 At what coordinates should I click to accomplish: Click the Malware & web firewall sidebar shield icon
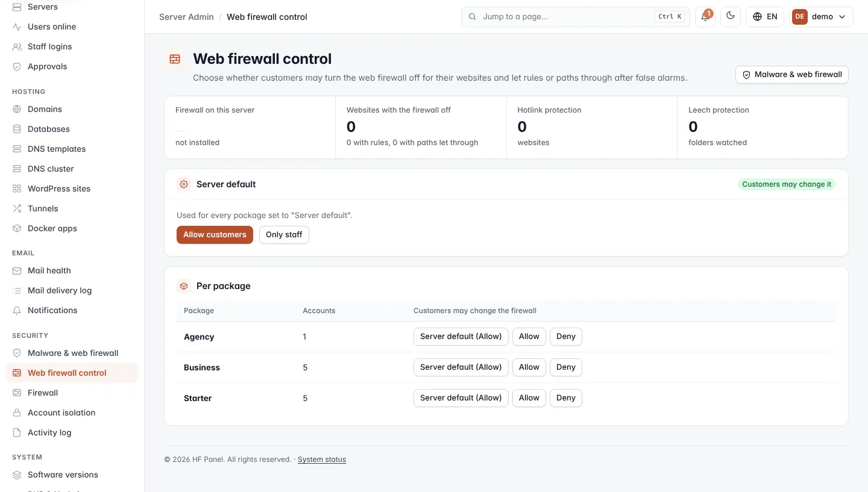(17, 353)
